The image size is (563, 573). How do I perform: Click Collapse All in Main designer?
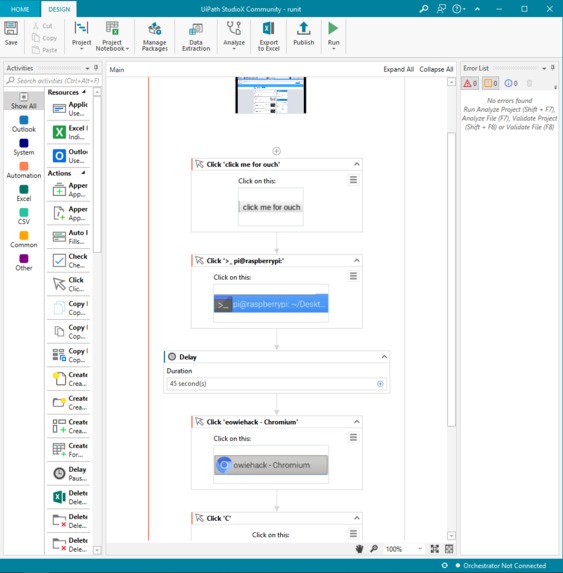click(436, 69)
